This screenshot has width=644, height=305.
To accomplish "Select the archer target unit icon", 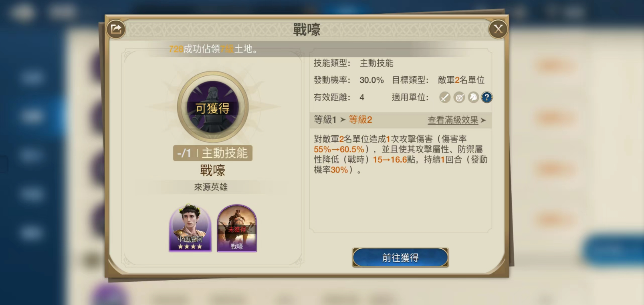I will tap(459, 98).
